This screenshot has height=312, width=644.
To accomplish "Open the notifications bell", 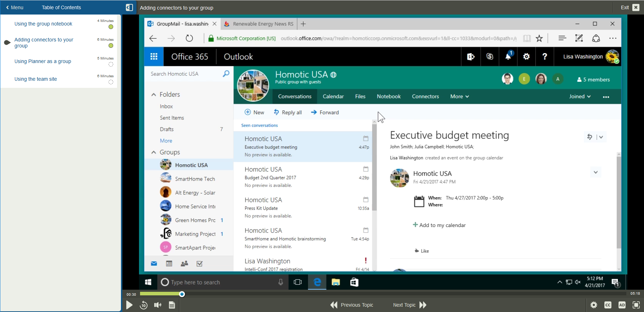I will click(x=508, y=57).
